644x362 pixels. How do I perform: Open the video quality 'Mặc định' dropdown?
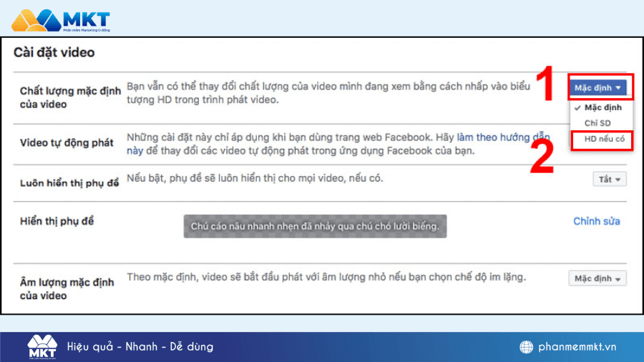coord(597,87)
